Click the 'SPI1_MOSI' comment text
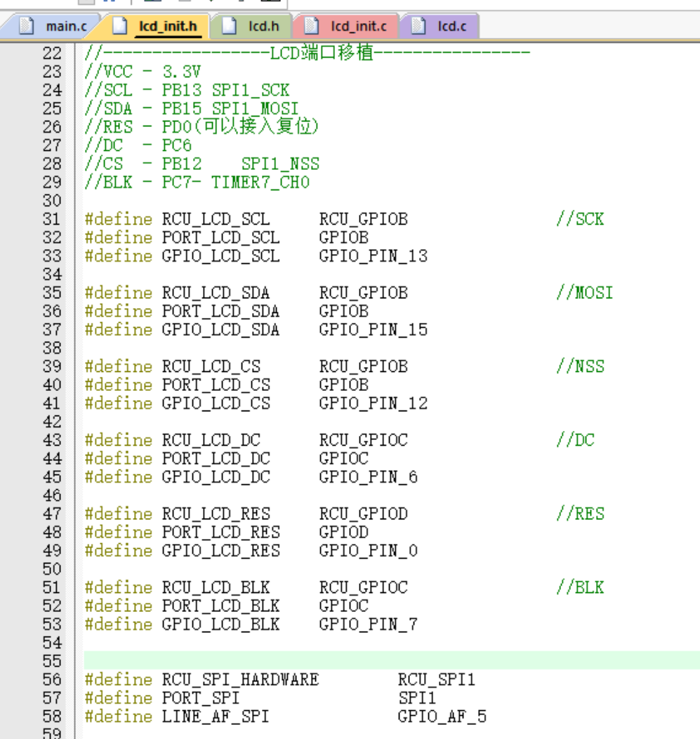Viewport: 700px width, 739px height. click(255, 108)
